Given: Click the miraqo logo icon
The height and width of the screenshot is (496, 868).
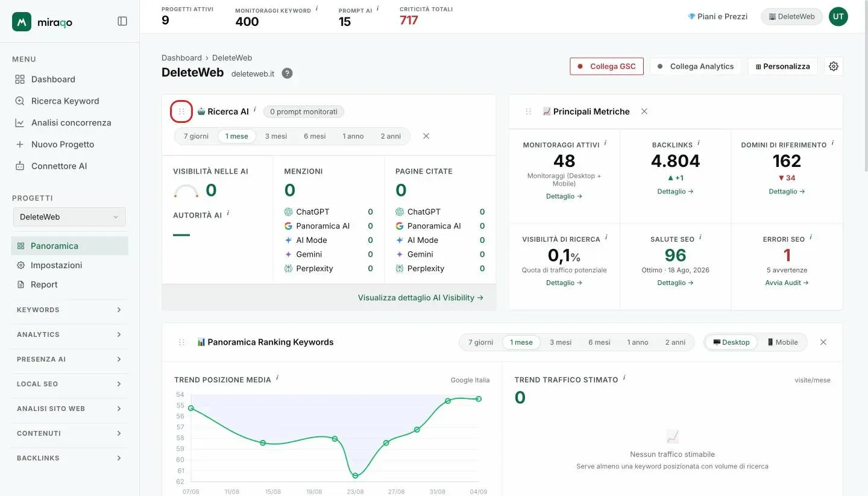Looking at the screenshot, I should tap(22, 22).
